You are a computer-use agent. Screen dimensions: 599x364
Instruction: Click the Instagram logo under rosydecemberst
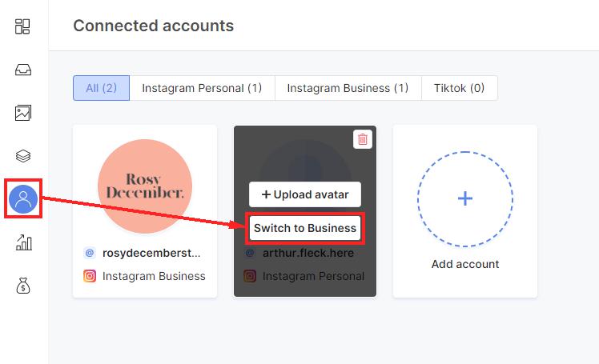(90, 276)
